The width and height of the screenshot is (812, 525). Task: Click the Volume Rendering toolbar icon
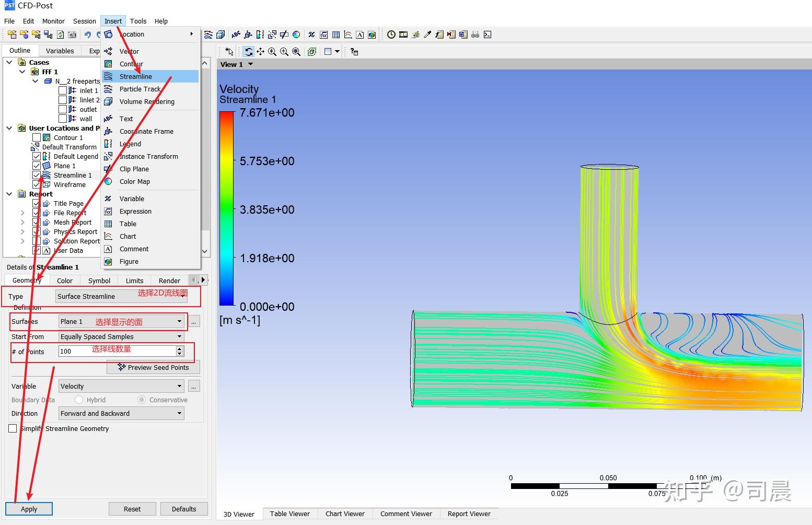click(x=221, y=35)
